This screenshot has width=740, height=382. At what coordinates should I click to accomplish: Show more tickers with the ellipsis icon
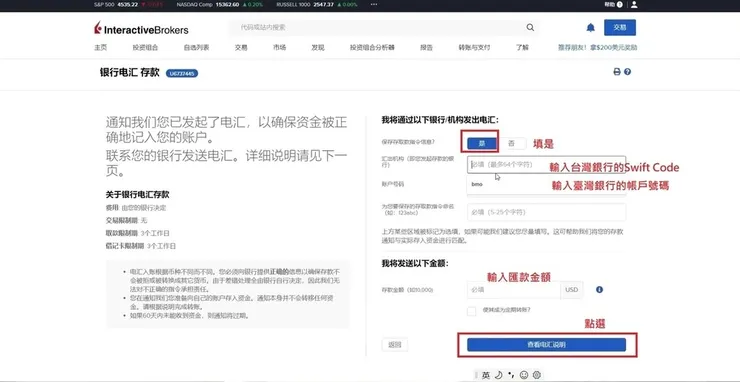click(x=374, y=4)
